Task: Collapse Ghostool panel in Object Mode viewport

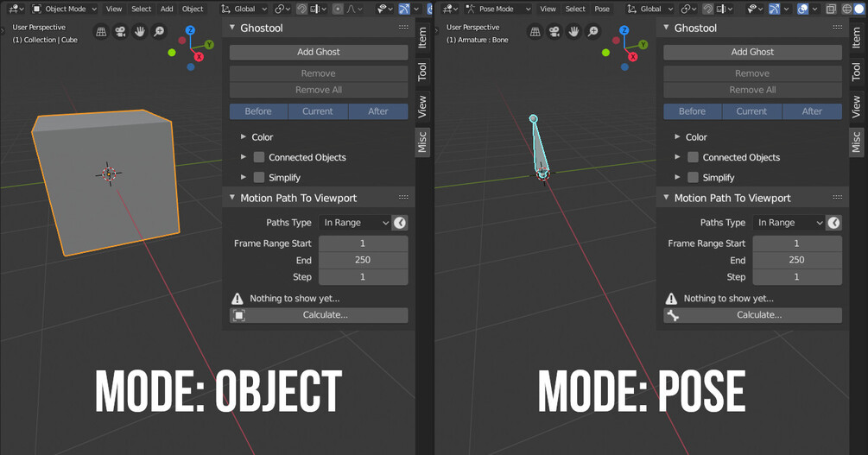Action: (232, 28)
